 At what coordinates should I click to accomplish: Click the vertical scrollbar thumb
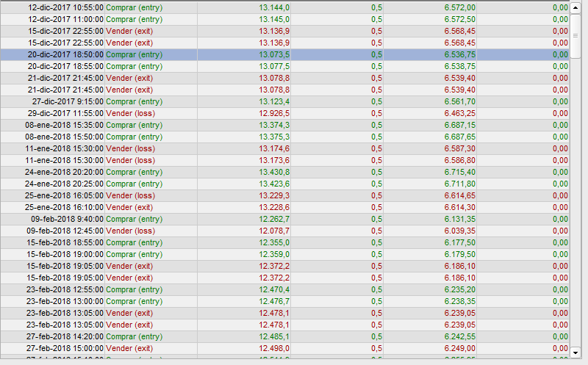point(576,36)
